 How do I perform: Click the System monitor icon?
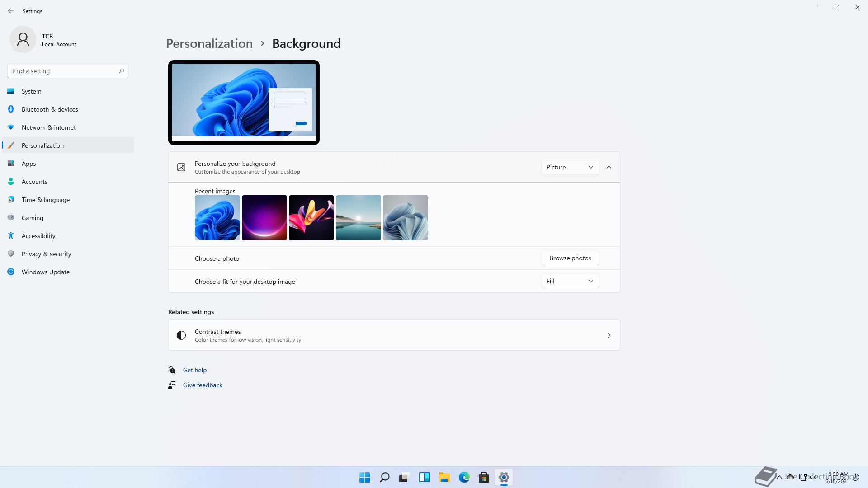11,91
